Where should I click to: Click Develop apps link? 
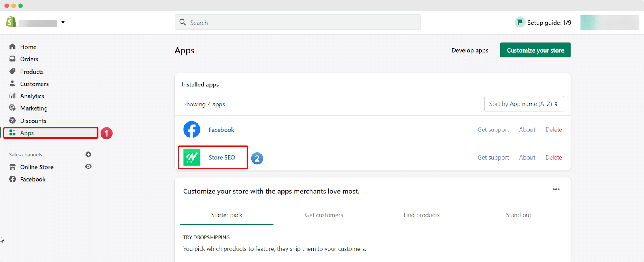470,50
